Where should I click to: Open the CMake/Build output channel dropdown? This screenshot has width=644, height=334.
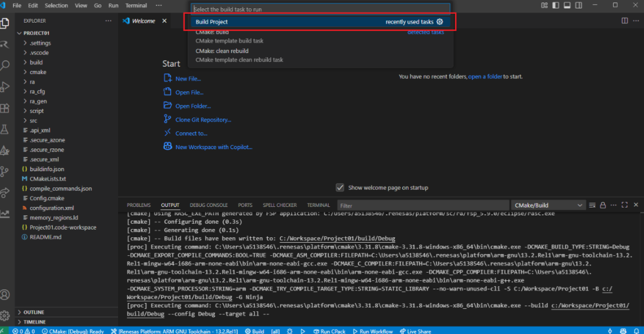click(549, 205)
